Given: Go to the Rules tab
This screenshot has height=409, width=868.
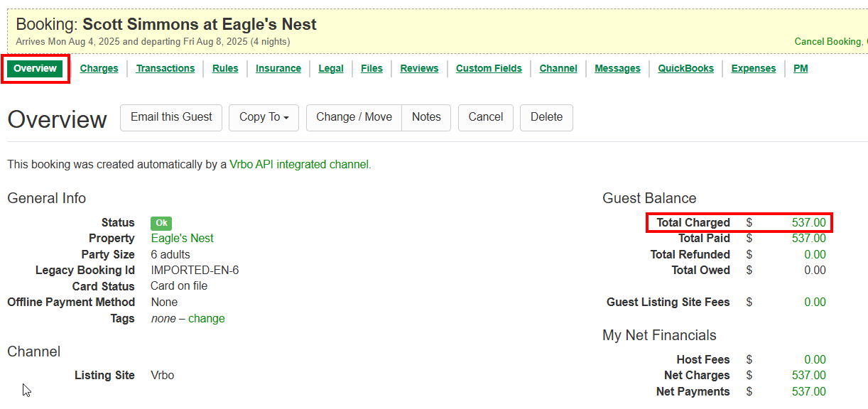Looking at the screenshot, I should 225,69.
